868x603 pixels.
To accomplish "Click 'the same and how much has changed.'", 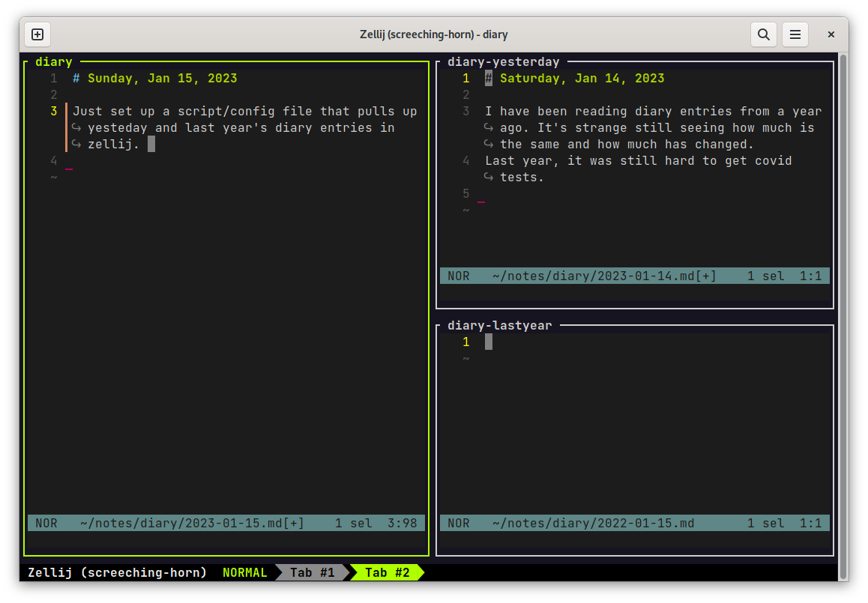I will click(x=627, y=145).
